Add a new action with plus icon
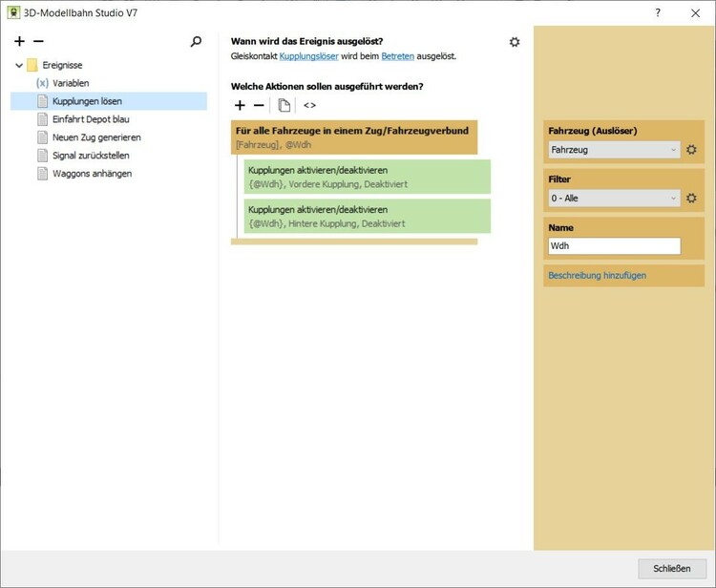The height and width of the screenshot is (588, 716). [240, 105]
